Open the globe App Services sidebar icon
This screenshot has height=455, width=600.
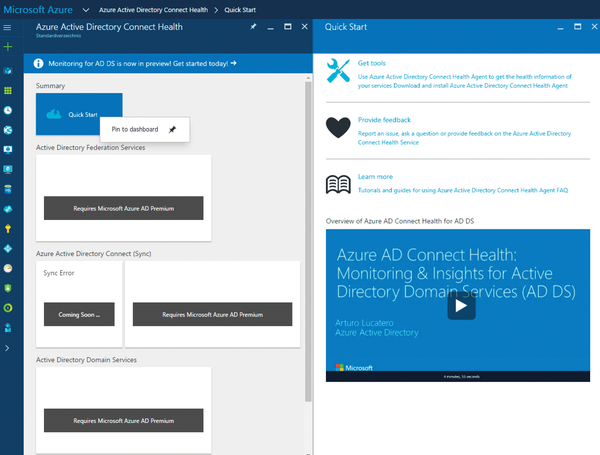[x=8, y=130]
